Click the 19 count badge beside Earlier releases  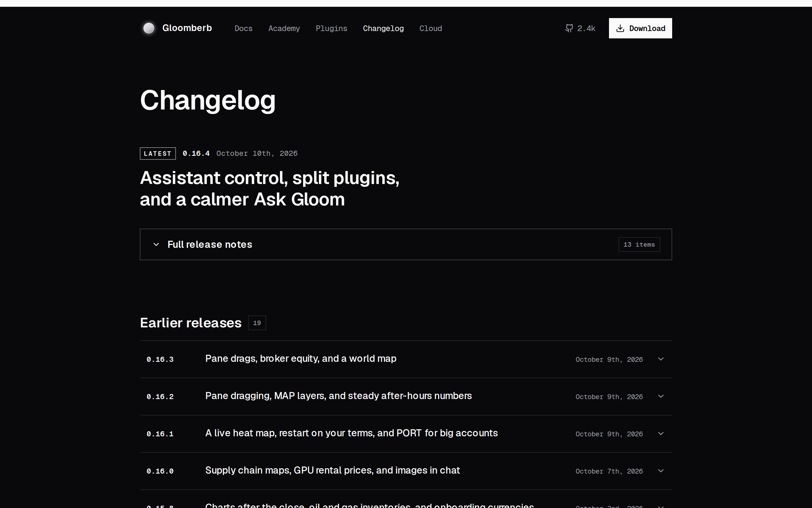pyautogui.click(x=257, y=323)
